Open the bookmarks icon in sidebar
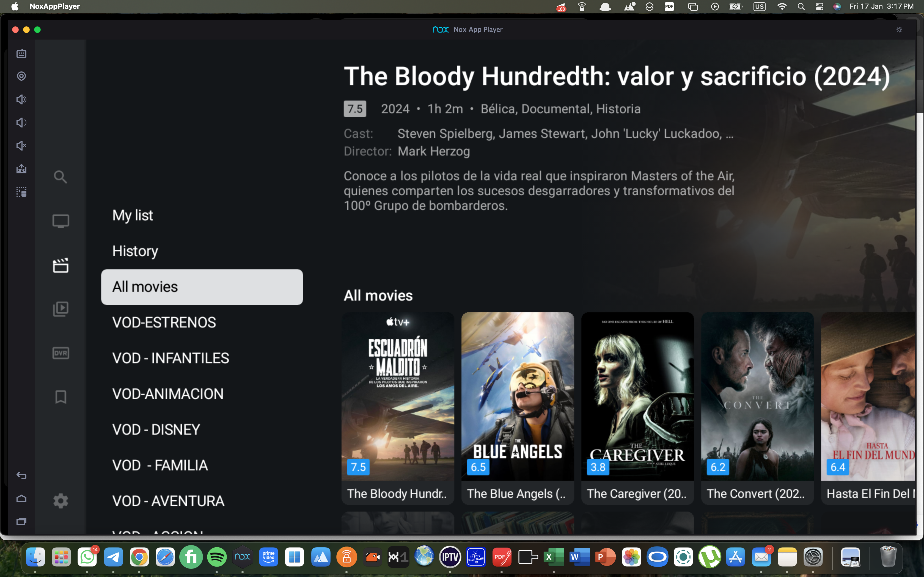This screenshot has width=924, height=577. tap(60, 397)
